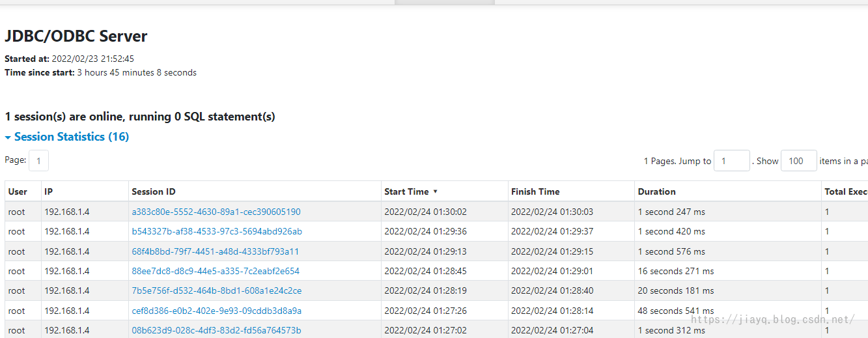
Task: Click finish time 2022/02/24 01:29:01
Action: (552, 271)
